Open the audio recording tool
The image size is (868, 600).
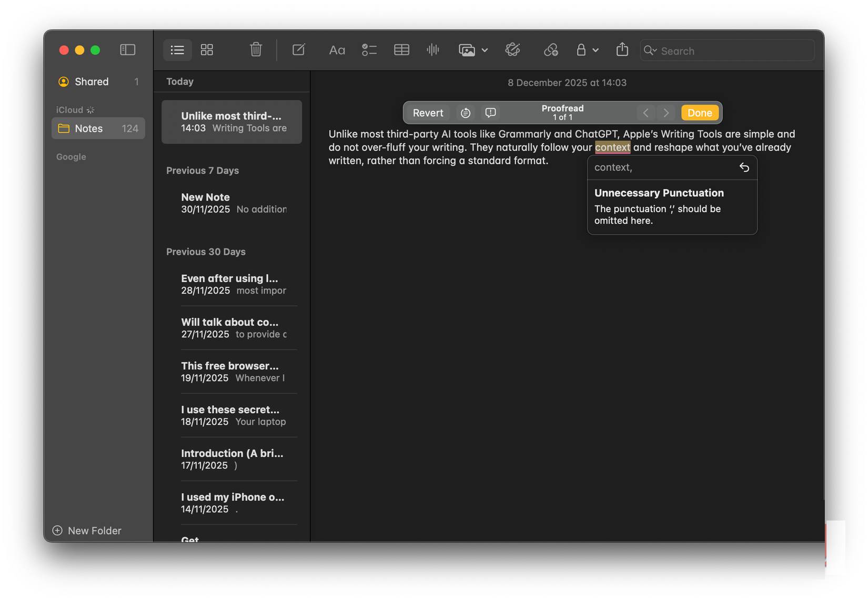pos(432,49)
